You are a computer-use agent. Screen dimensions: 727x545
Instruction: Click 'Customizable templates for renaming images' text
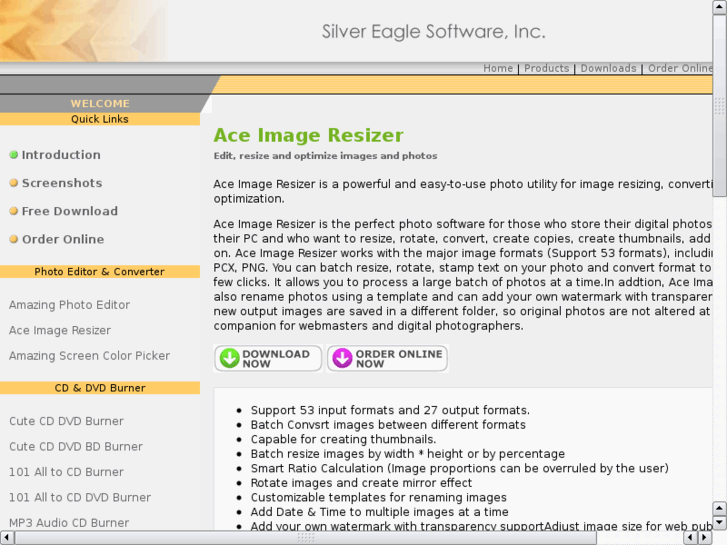[x=378, y=498]
